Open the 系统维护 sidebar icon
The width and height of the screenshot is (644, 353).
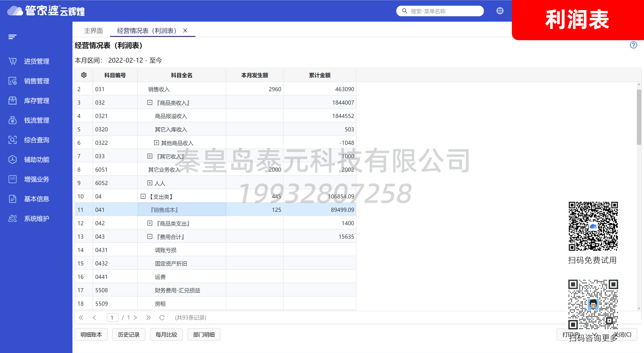pyautogui.click(x=13, y=219)
